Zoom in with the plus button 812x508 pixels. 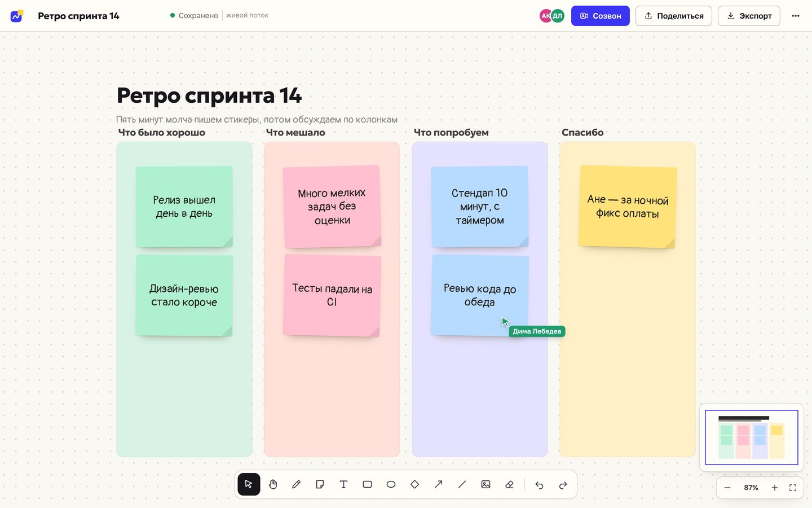coord(775,488)
